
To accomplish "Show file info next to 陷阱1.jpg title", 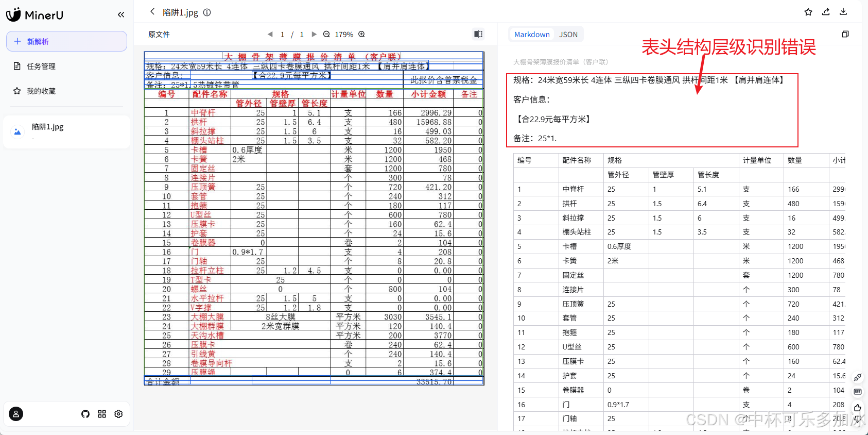I will click(x=207, y=12).
